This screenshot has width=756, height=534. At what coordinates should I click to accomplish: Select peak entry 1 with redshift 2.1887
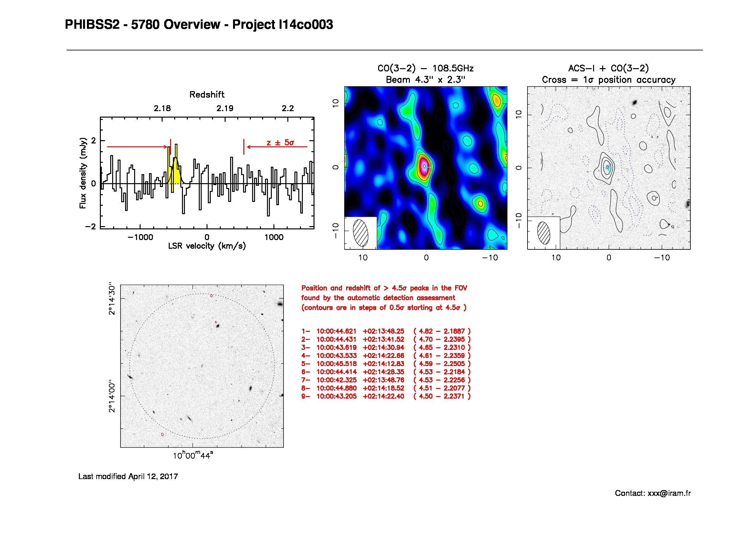point(386,331)
